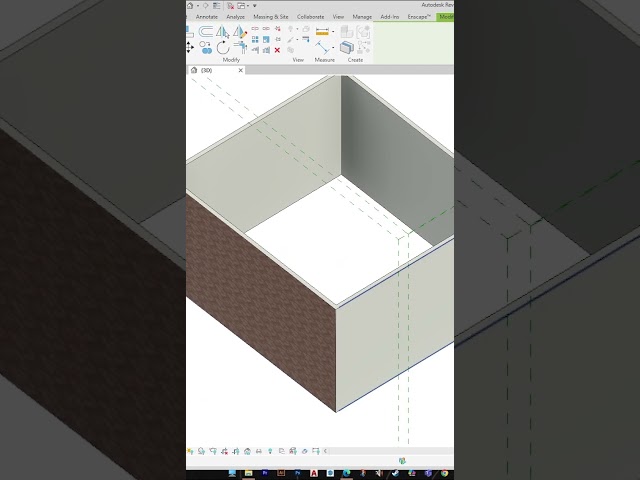Screen dimensions: 640x480
Task: Select the Copy tool
Action: click(x=206, y=47)
